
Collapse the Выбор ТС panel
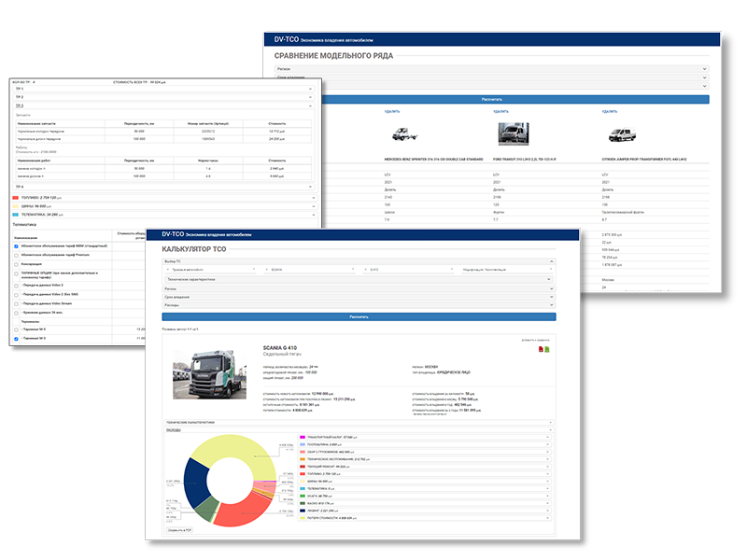point(359,261)
